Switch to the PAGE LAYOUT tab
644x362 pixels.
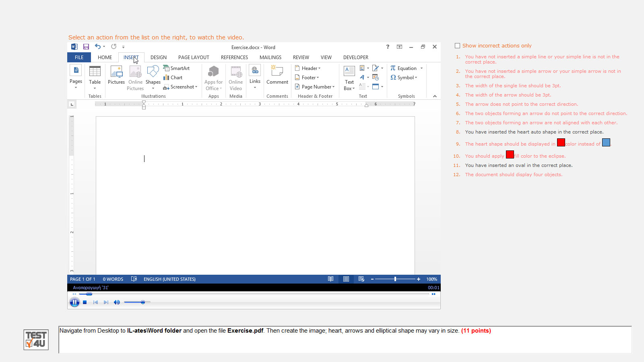tap(194, 58)
